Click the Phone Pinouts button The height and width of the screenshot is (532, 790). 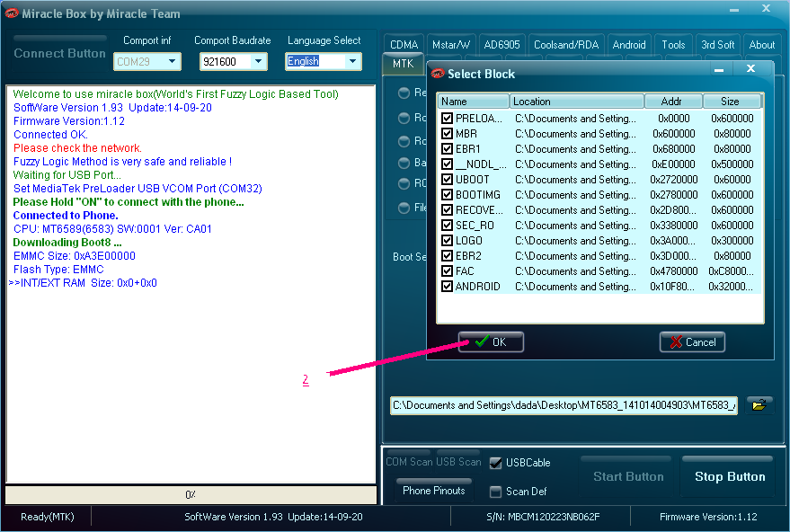pyautogui.click(x=434, y=490)
